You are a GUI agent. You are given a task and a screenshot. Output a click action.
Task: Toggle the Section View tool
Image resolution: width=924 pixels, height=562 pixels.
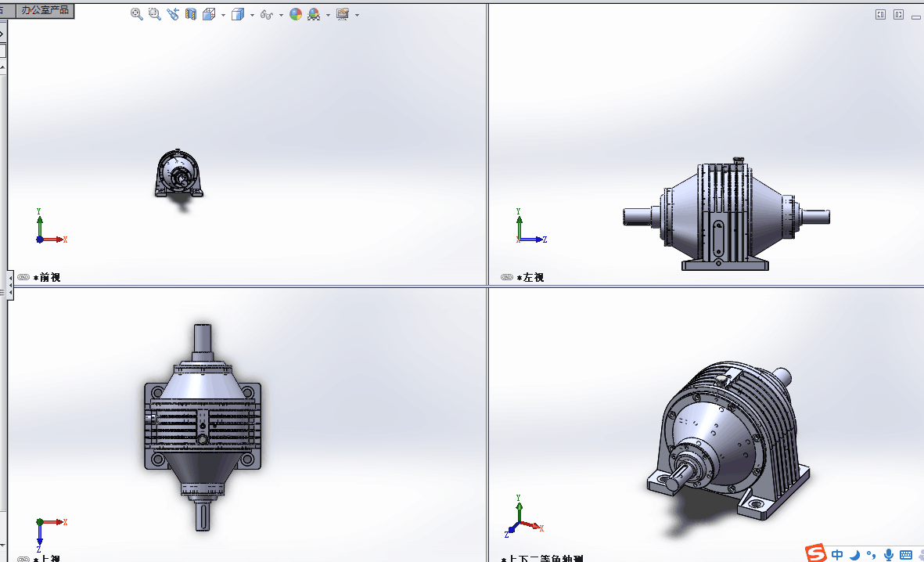tap(190, 14)
